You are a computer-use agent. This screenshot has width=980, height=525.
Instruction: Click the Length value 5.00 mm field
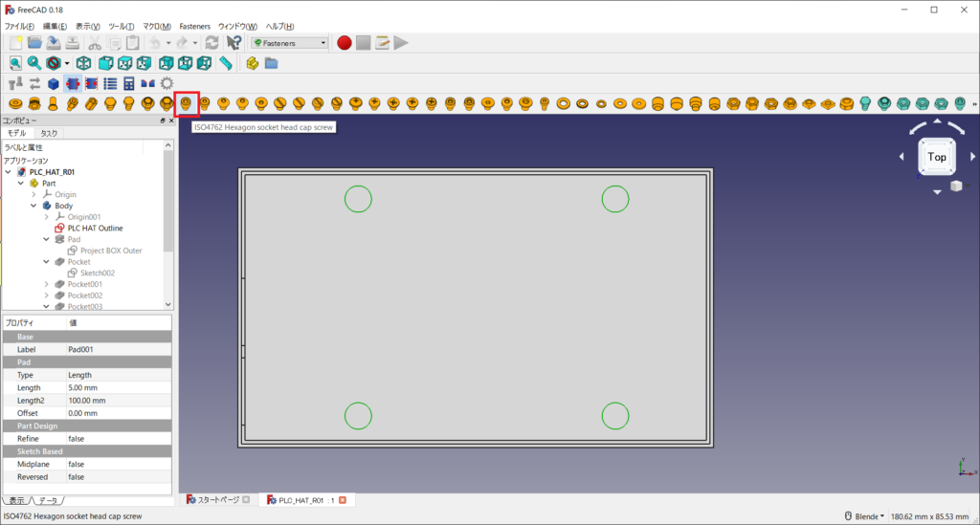[115, 387]
